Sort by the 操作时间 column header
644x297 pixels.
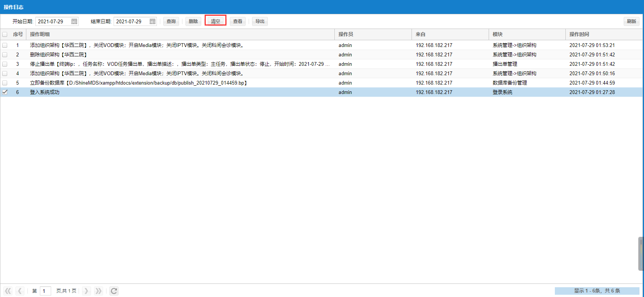[x=604, y=34]
